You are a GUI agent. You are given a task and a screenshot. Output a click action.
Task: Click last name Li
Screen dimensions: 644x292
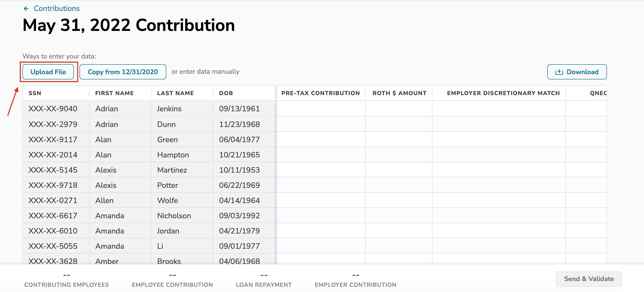[x=160, y=246]
